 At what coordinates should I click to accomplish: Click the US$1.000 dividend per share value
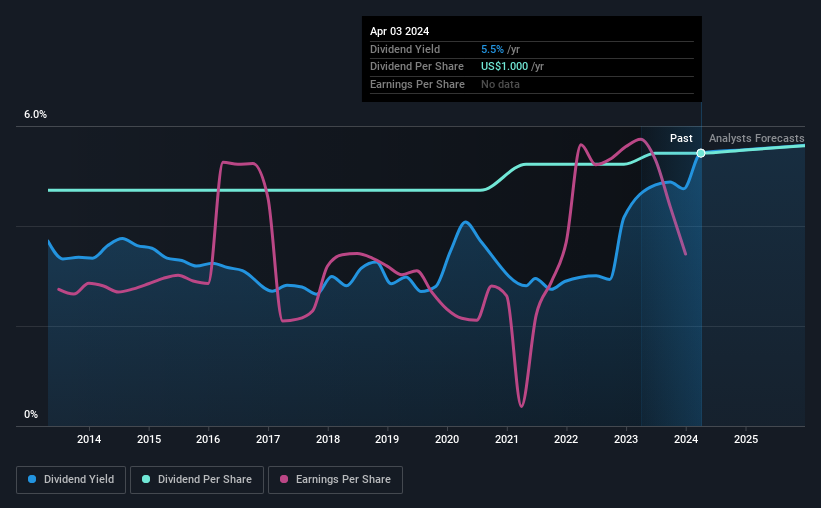pos(504,67)
